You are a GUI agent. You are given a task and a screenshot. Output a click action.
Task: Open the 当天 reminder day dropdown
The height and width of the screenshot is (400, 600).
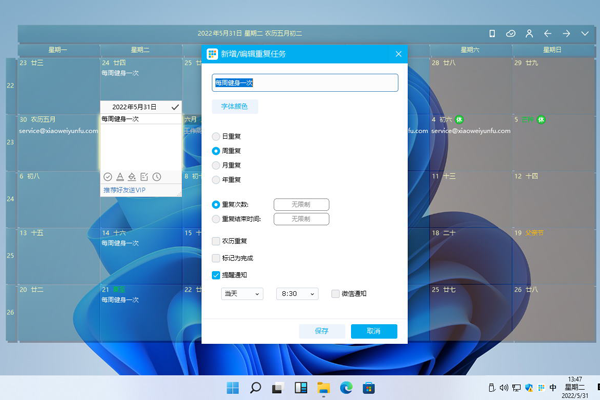pyautogui.click(x=242, y=294)
